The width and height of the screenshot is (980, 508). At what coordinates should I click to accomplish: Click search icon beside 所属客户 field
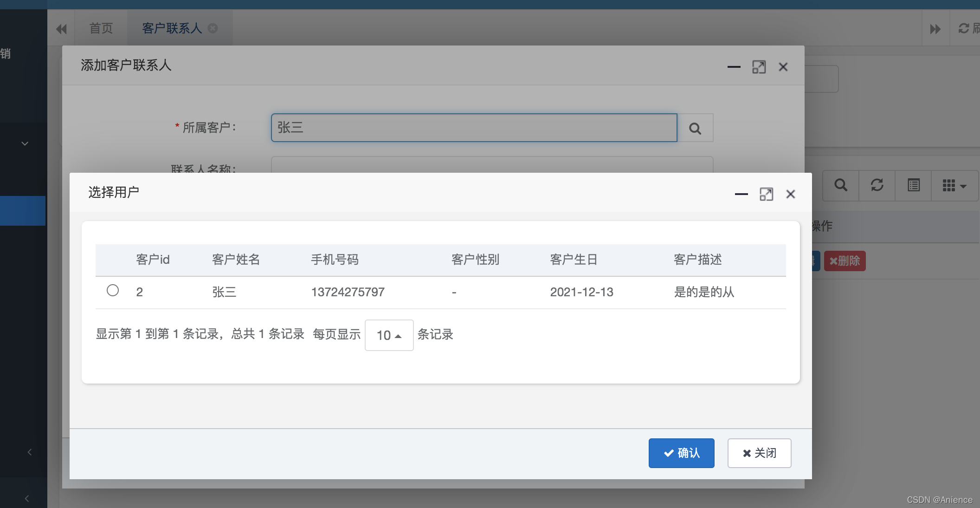pos(695,128)
